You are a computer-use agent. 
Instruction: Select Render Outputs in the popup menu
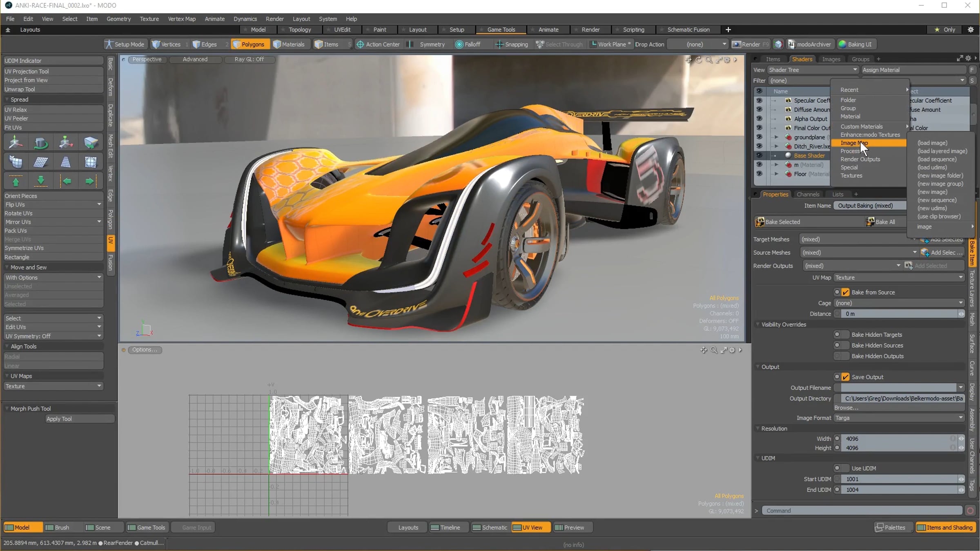860,159
